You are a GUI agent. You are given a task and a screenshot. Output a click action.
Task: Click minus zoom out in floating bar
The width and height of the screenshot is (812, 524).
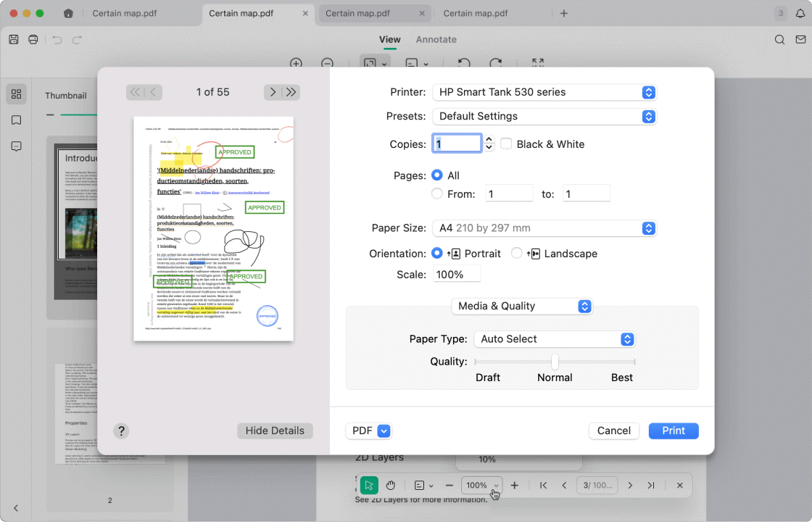449,485
